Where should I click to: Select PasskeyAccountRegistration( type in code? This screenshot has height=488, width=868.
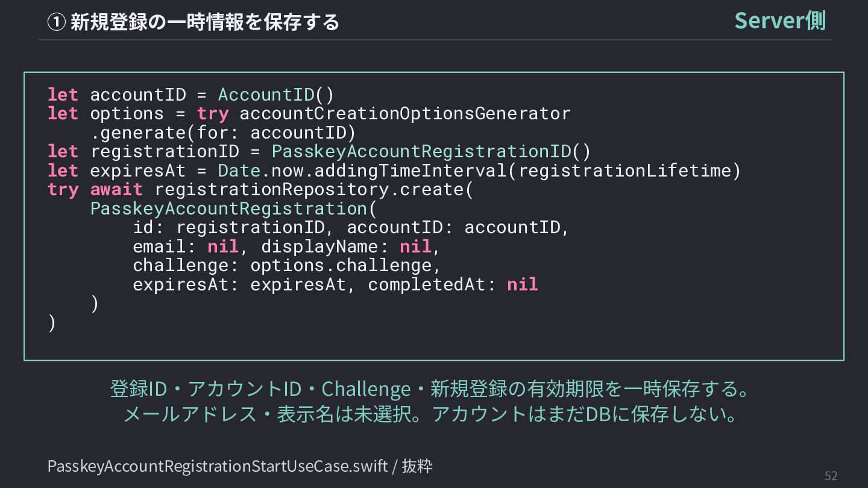point(234,208)
